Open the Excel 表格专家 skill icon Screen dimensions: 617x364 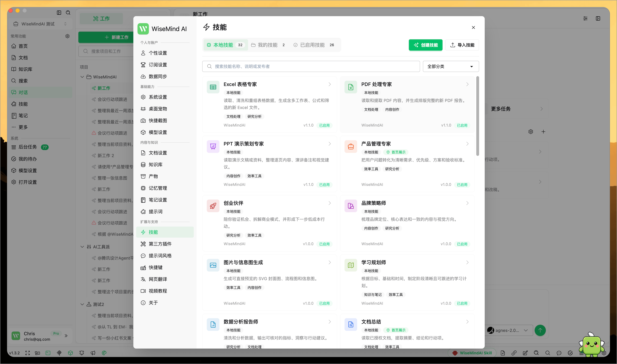(x=213, y=87)
